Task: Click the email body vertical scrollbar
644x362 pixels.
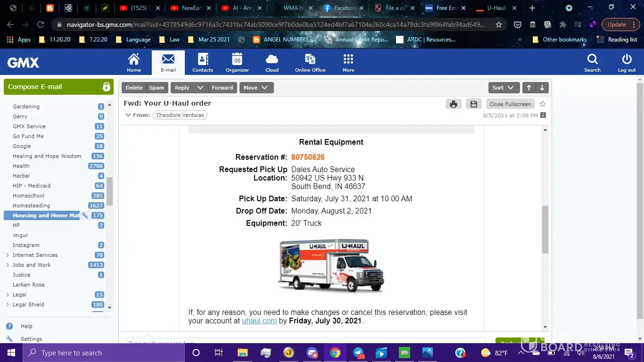Action: tap(545, 230)
